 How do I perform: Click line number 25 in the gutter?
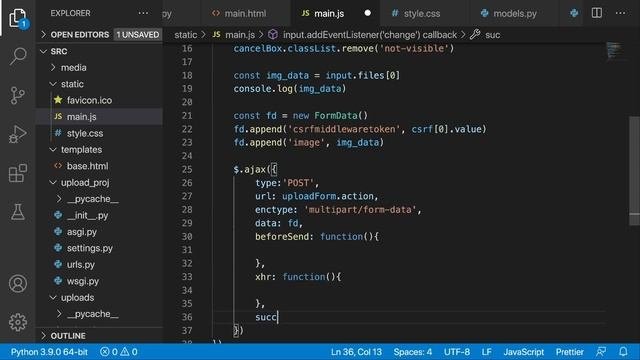pos(187,169)
